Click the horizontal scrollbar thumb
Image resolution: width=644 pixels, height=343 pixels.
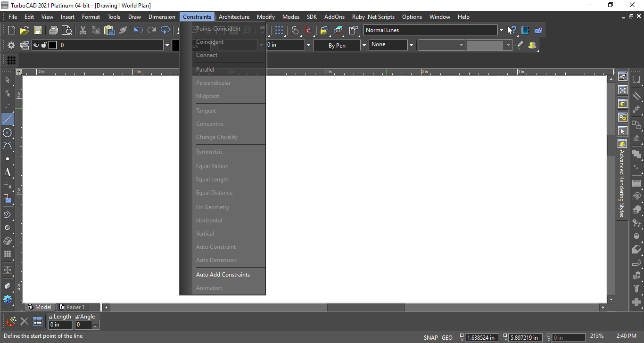[x=366, y=308]
